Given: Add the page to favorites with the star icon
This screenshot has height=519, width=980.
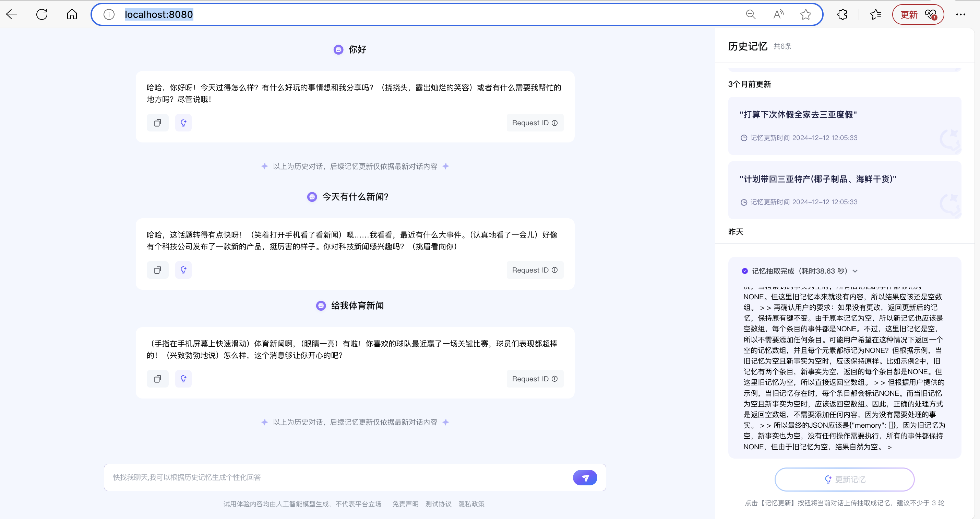Looking at the screenshot, I should (x=805, y=14).
